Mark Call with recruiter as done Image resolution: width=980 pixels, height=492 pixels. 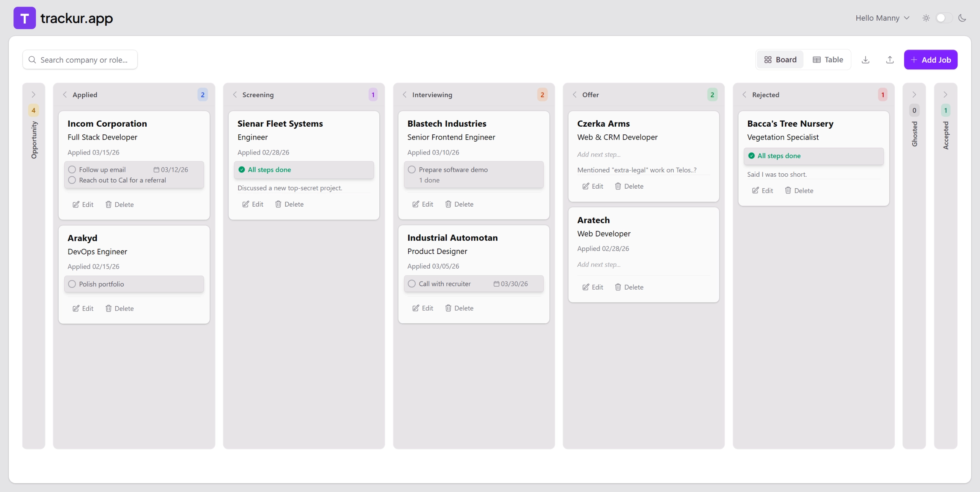pos(411,283)
